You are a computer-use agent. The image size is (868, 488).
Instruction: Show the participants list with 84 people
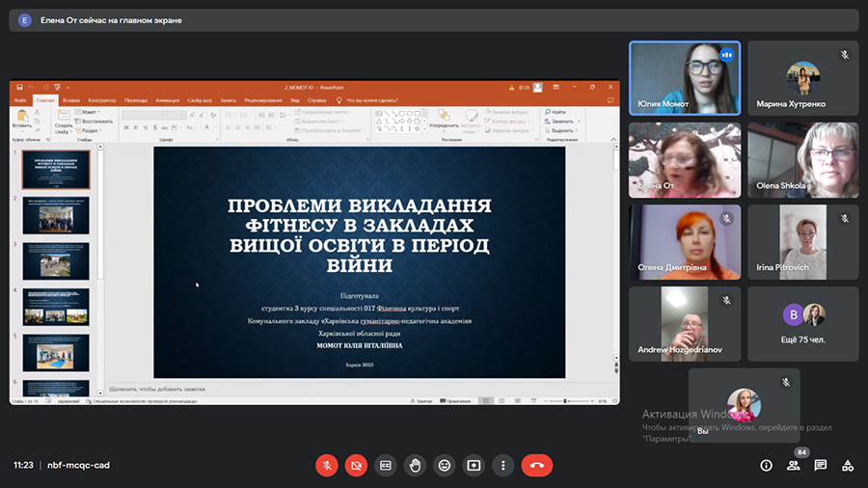click(794, 465)
